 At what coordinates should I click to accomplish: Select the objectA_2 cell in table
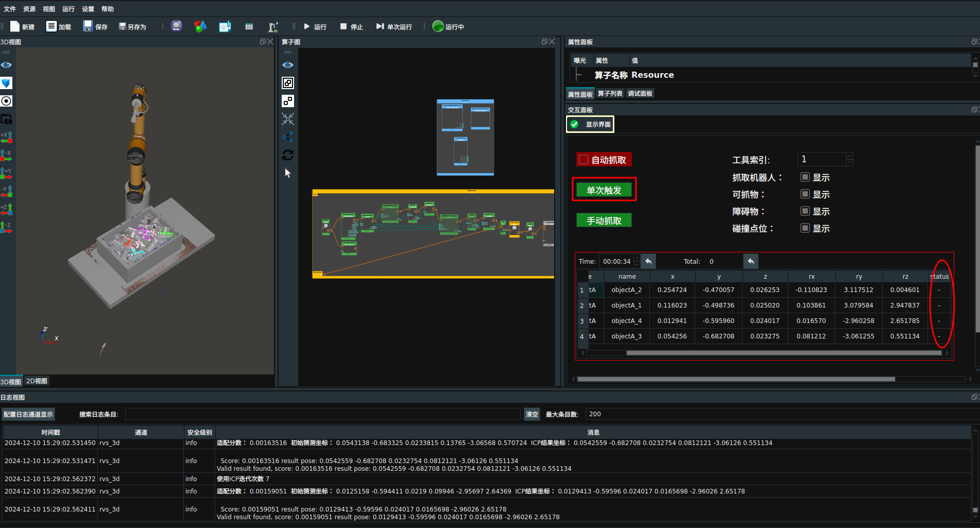click(627, 290)
